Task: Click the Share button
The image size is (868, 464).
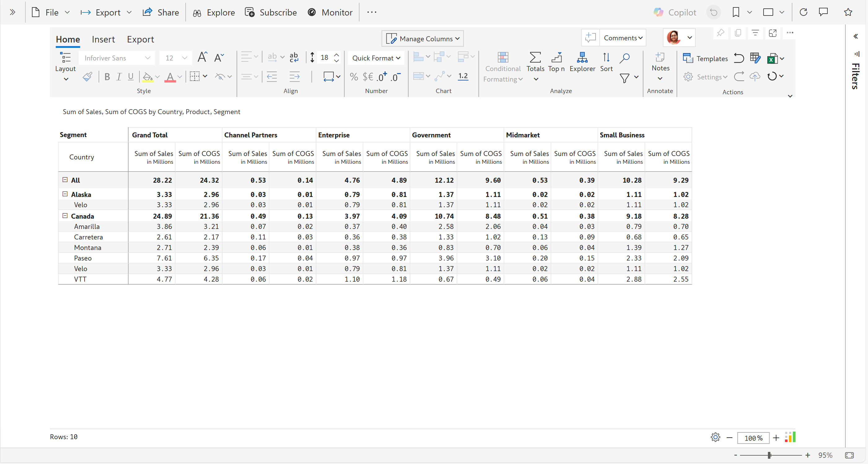Action: [161, 12]
